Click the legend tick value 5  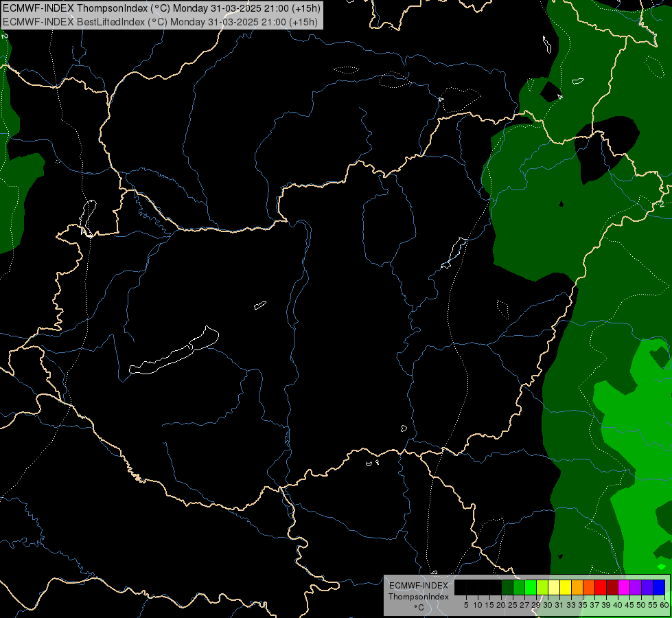click(466, 605)
